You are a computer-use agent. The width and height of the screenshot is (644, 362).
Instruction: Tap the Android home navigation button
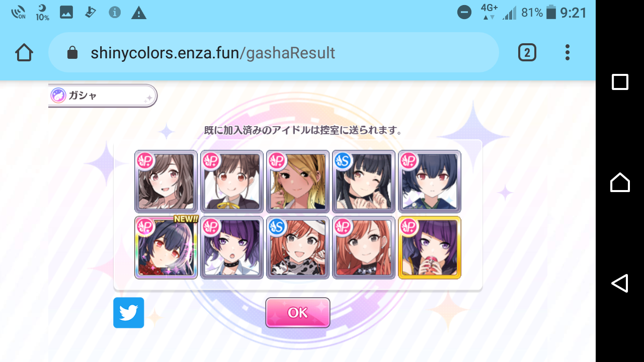coord(620,182)
